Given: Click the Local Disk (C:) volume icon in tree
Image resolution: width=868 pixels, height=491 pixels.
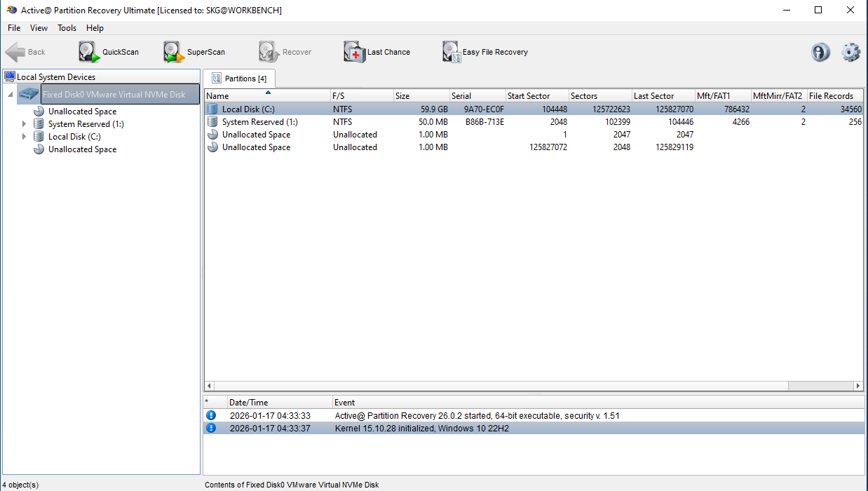Looking at the screenshot, I should tap(39, 136).
